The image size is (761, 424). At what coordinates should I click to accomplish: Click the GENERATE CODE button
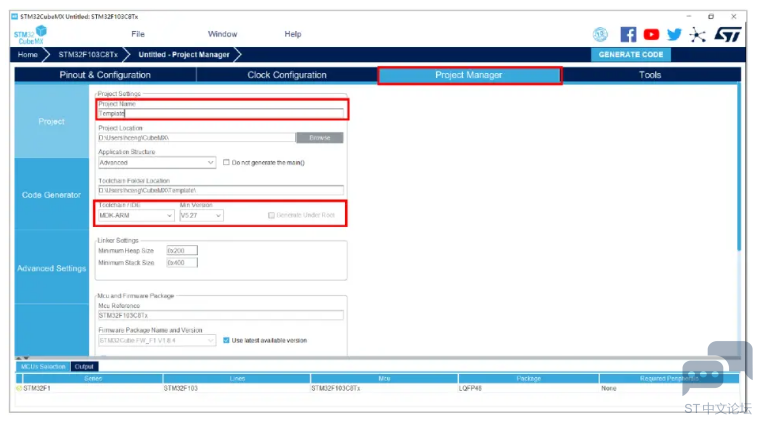coord(630,54)
